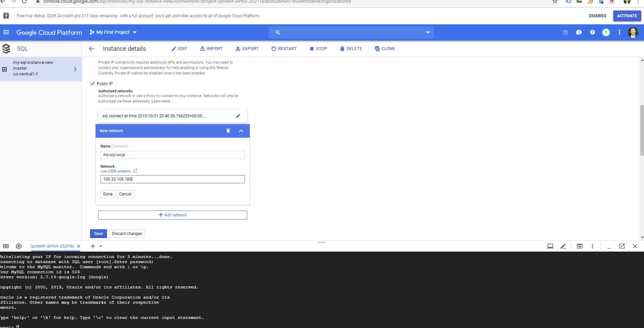Click DELETE in the instance toolbar
This screenshot has width=644, height=328.
coord(351,49)
